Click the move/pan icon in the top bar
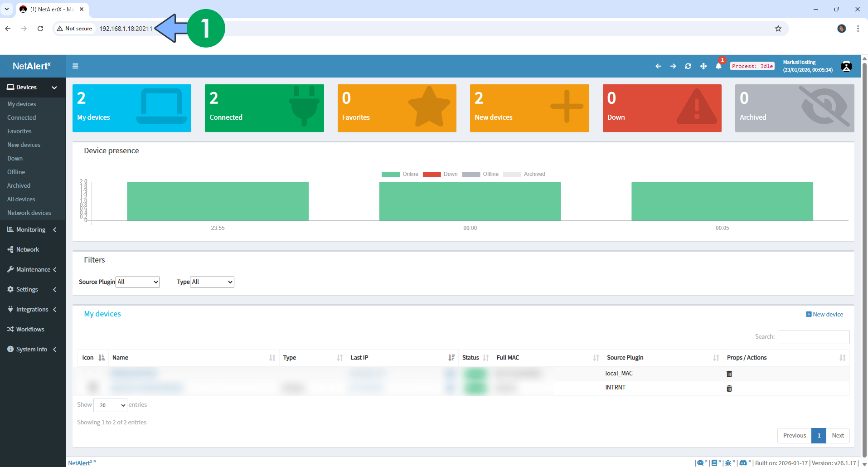The width and height of the screenshot is (868, 467). 703,66
